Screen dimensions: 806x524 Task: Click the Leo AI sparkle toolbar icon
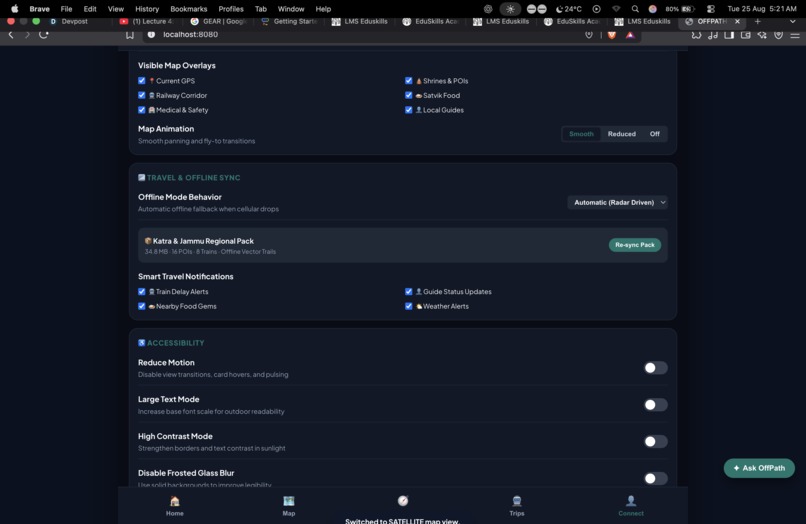click(762, 34)
